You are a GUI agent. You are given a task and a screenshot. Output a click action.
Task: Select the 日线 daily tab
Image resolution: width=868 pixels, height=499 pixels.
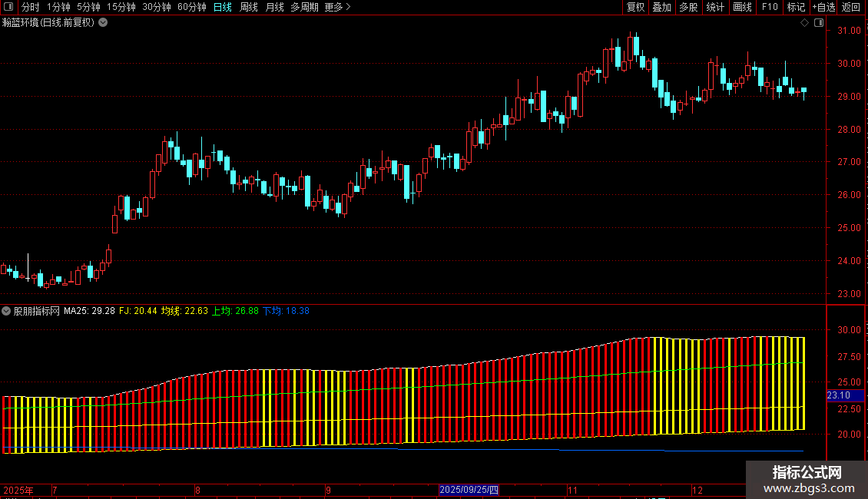(223, 7)
